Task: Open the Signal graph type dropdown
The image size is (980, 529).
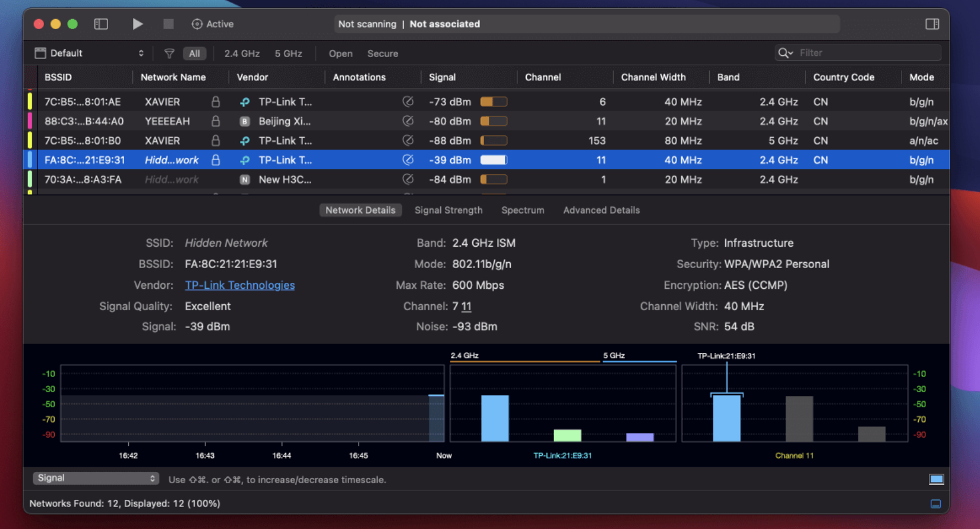Action: (x=95, y=478)
